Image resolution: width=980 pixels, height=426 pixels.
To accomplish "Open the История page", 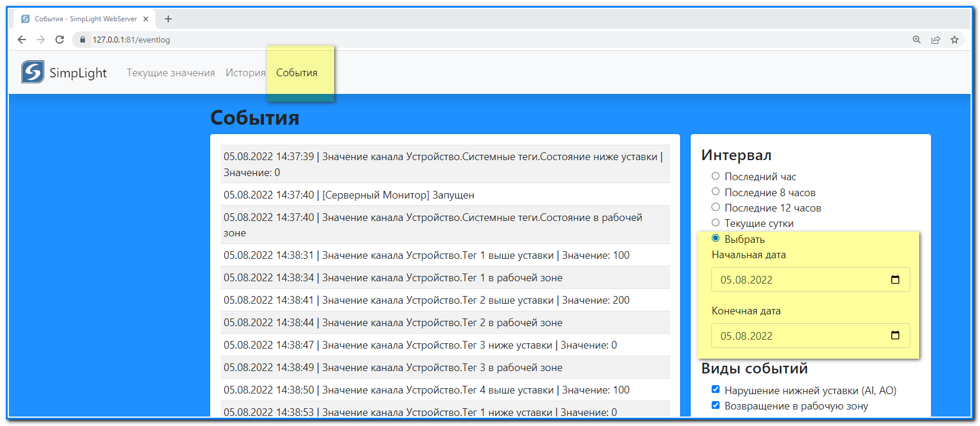I will [246, 73].
